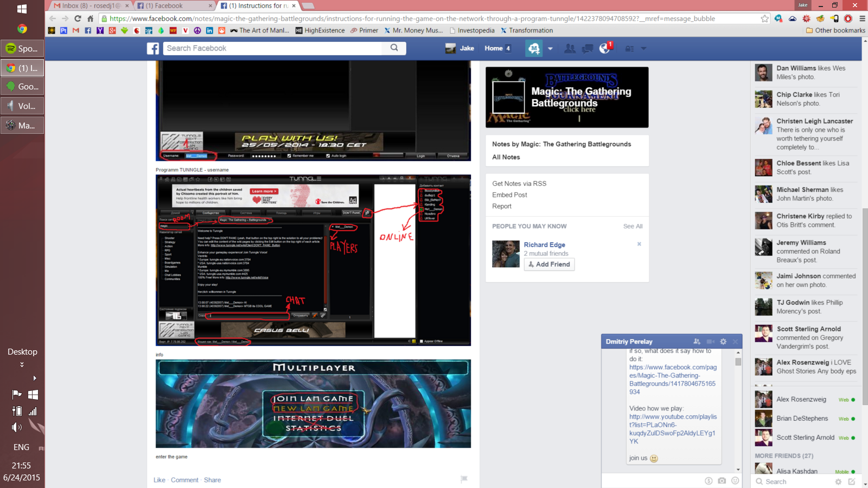Expand the page identity dropdown arrow

tap(550, 49)
